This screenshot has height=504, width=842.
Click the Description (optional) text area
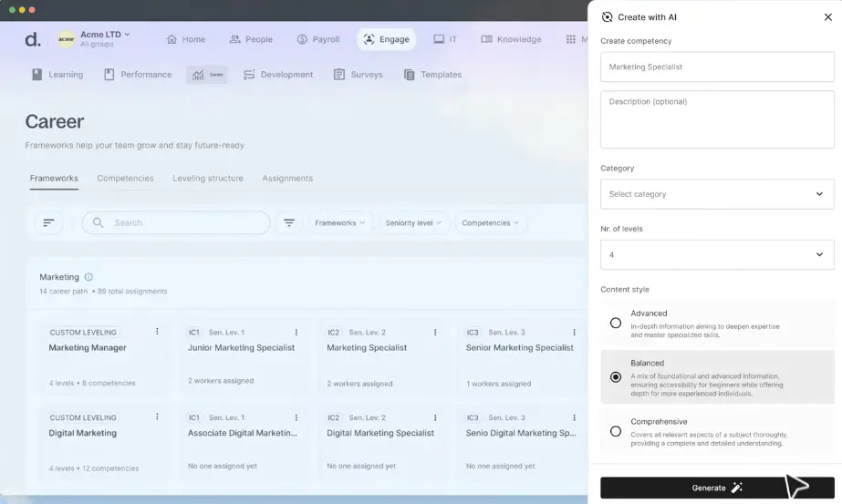(x=717, y=119)
